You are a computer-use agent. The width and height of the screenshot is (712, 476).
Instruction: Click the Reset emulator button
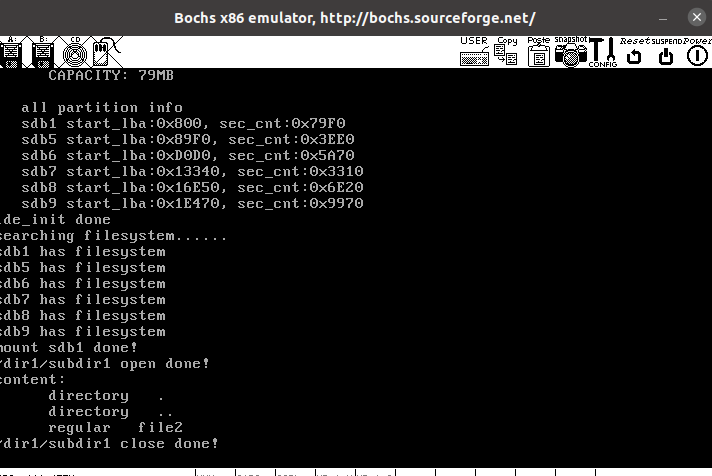[x=635, y=52]
